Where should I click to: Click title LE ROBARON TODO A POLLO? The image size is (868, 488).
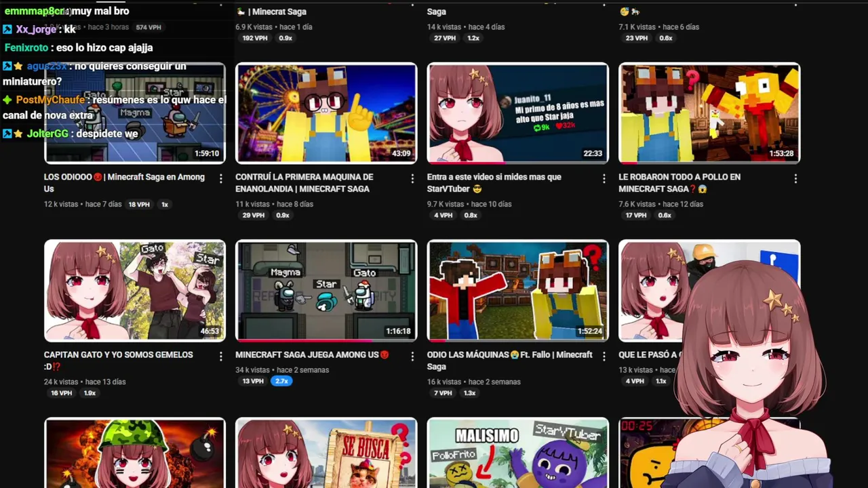tap(679, 183)
